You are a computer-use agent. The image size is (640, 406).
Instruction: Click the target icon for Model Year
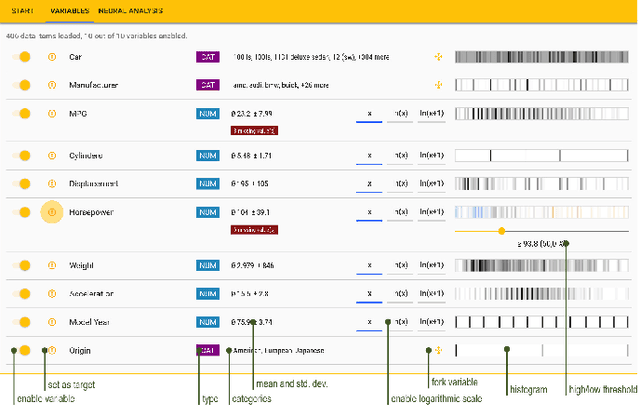(x=52, y=322)
